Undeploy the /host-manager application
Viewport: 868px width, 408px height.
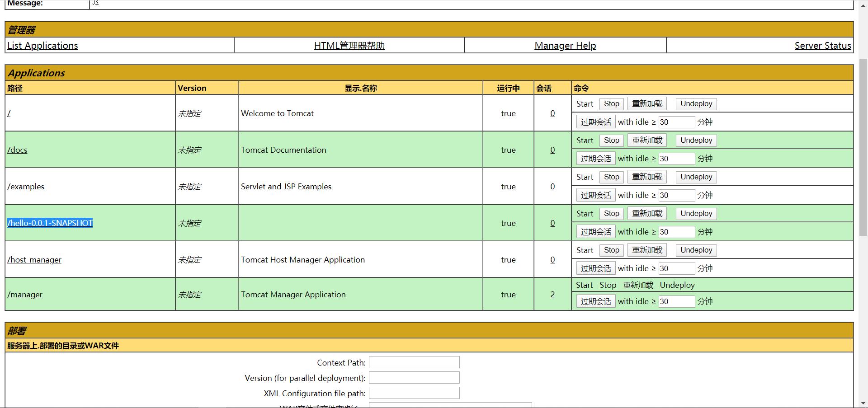(x=696, y=250)
